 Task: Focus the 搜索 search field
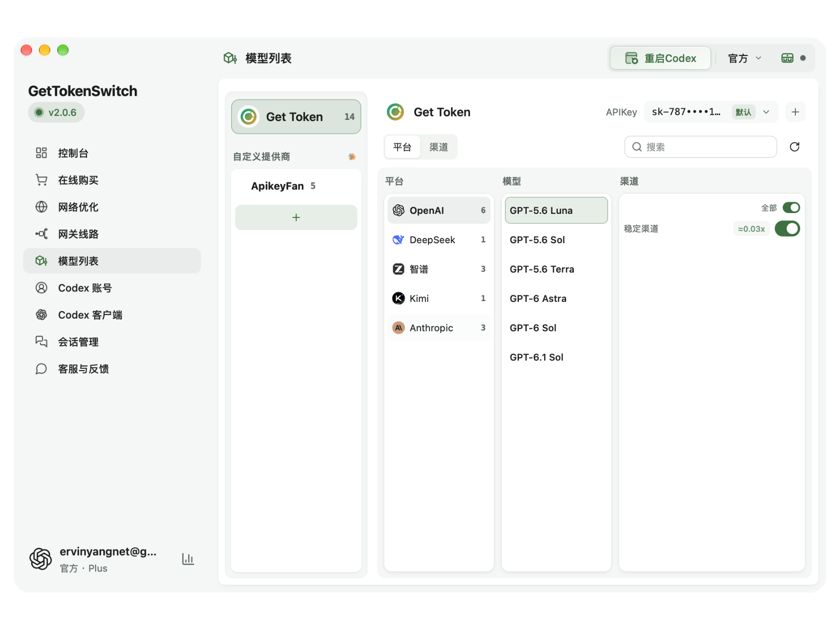click(x=700, y=147)
